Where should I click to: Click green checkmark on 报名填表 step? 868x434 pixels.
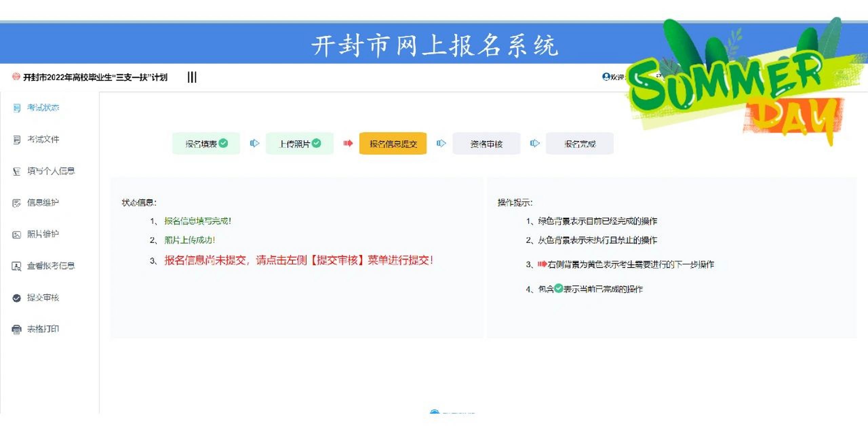tap(223, 143)
